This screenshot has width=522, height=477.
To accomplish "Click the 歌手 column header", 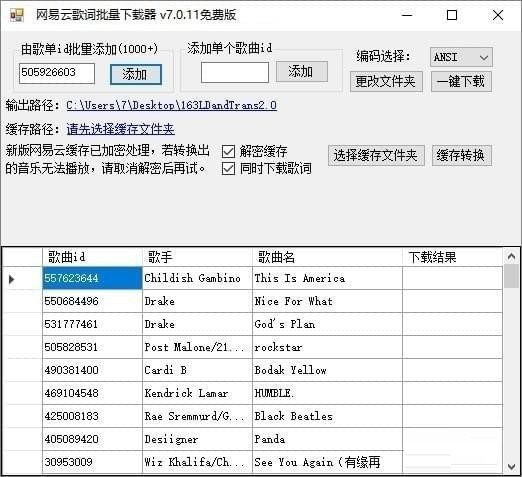I will (197, 257).
